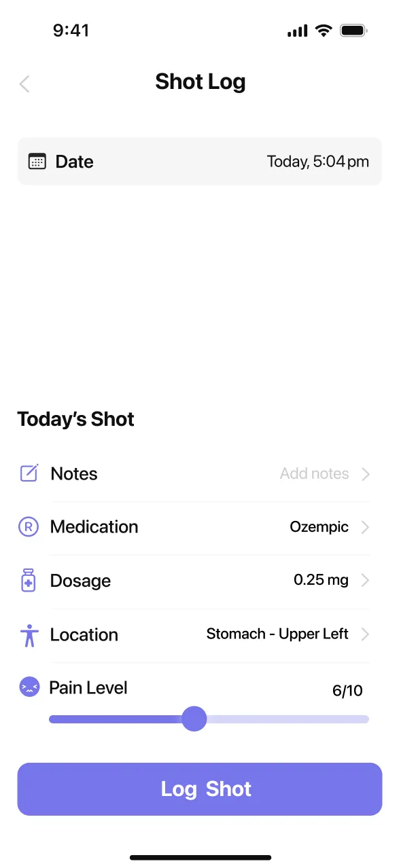Click the Location body figure icon

click(x=29, y=634)
